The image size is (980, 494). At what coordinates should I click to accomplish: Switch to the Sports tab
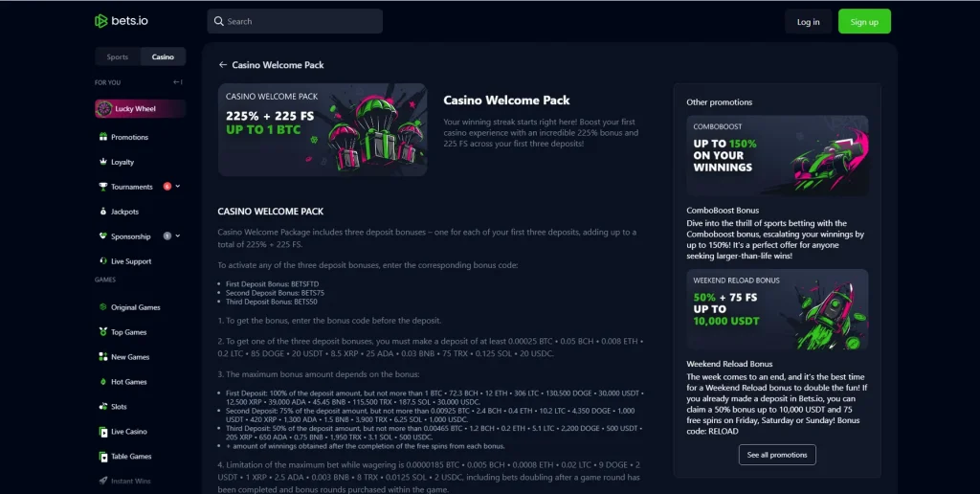(x=118, y=56)
